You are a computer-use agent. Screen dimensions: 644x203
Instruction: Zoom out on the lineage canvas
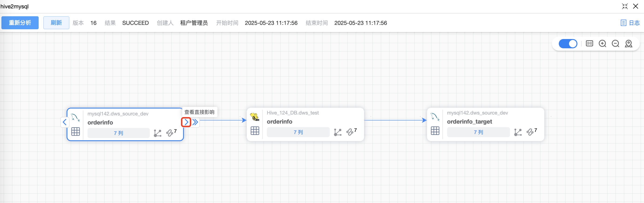click(615, 44)
